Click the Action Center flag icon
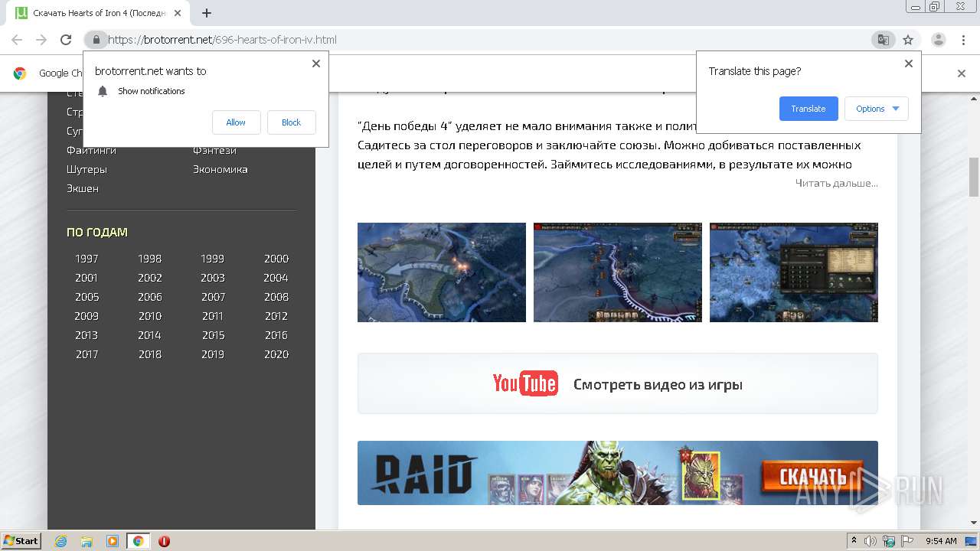The width and height of the screenshot is (980, 551). (x=909, y=541)
